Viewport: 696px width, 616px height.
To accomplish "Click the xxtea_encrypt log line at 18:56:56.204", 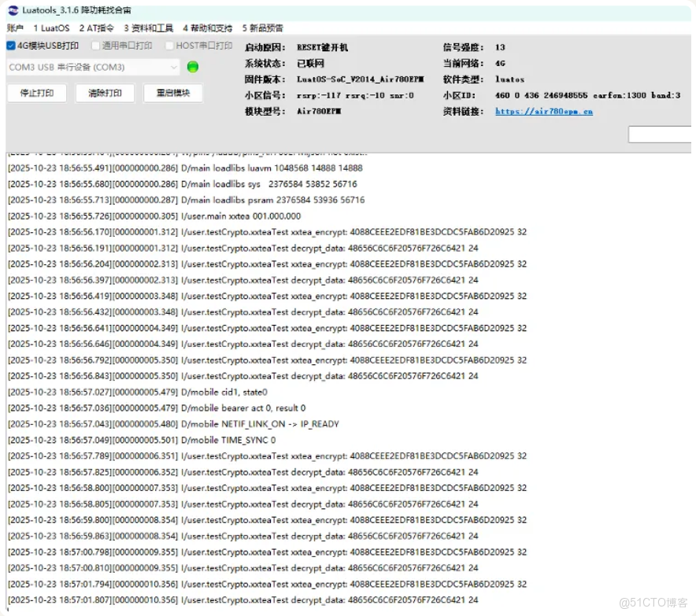I will 267,264.
